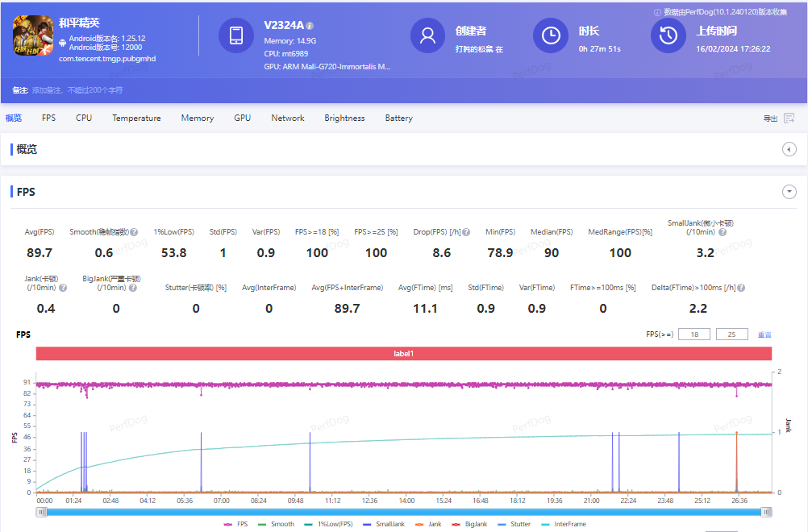This screenshot has width=808, height=532.
Task: Click the info icon next to V2324A
Action: click(310, 26)
